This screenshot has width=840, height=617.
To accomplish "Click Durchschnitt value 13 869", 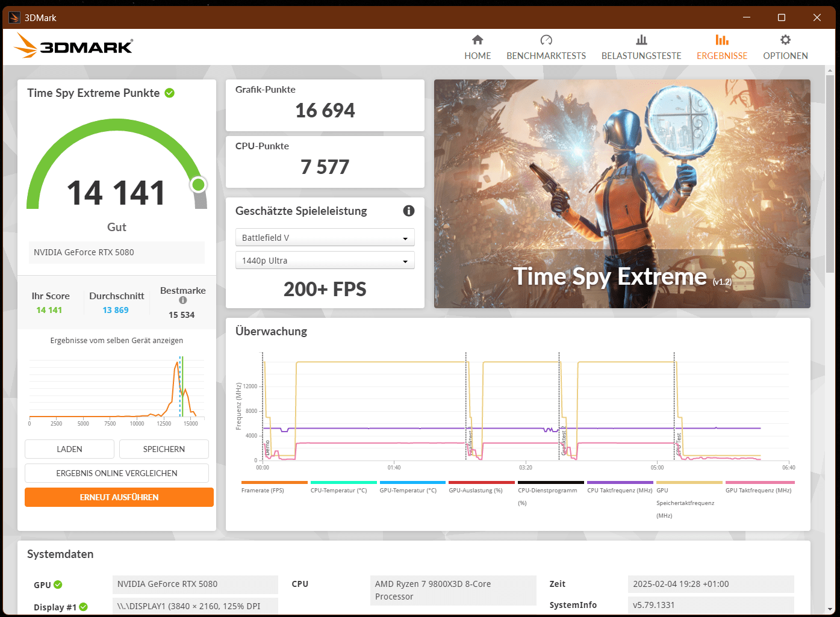I will (116, 310).
